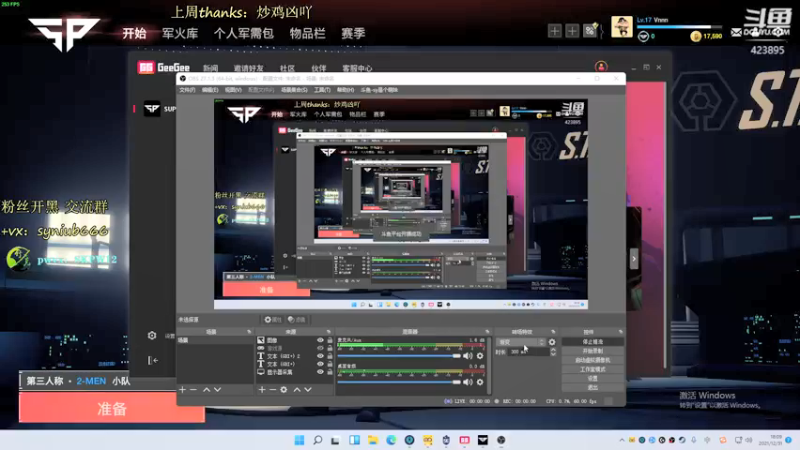Mute the desktop audio speaker in mixer

[x=468, y=382]
